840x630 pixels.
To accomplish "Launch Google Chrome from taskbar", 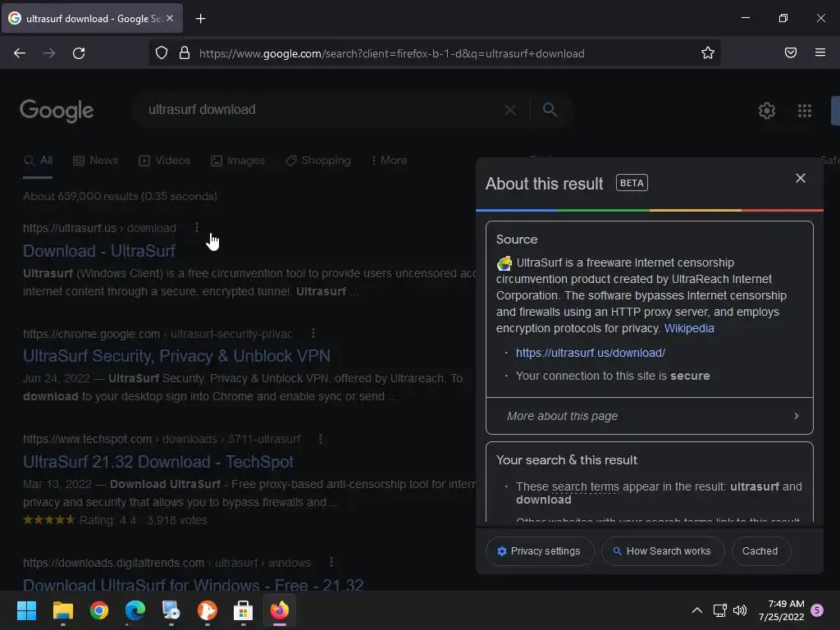I will point(99,610).
